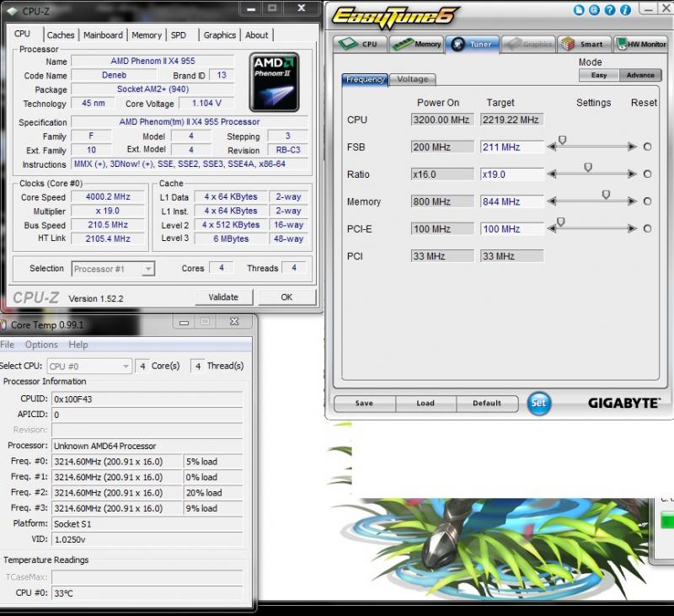Click the Core Speed value 4000.2 MHz

pos(108,197)
